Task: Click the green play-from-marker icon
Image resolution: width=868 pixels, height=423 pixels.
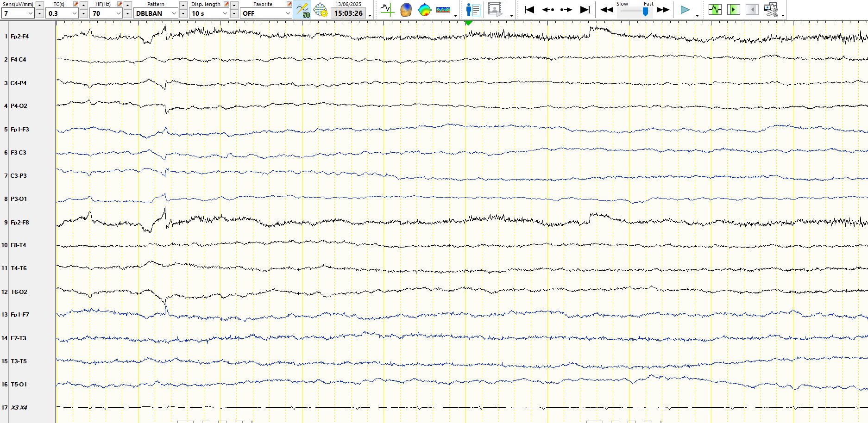Action: point(734,10)
